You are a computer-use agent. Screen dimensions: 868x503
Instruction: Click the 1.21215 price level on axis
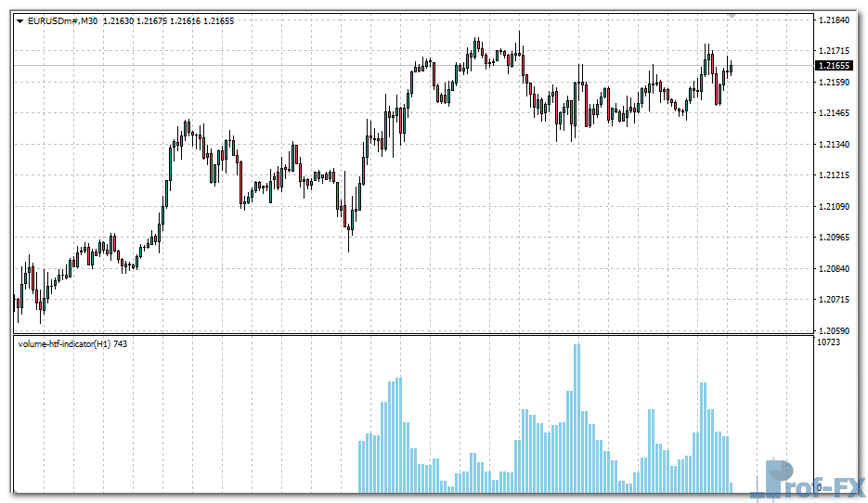833,175
